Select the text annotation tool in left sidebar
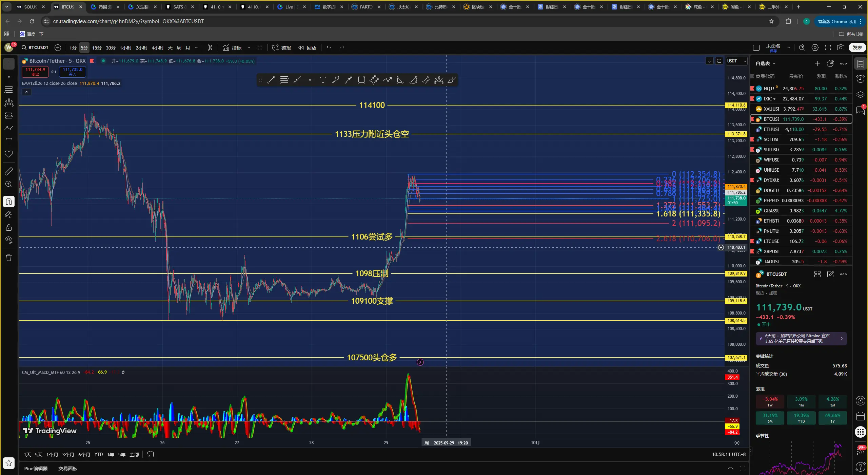Image resolution: width=868 pixels, height=475 pixels. point(9,141)
